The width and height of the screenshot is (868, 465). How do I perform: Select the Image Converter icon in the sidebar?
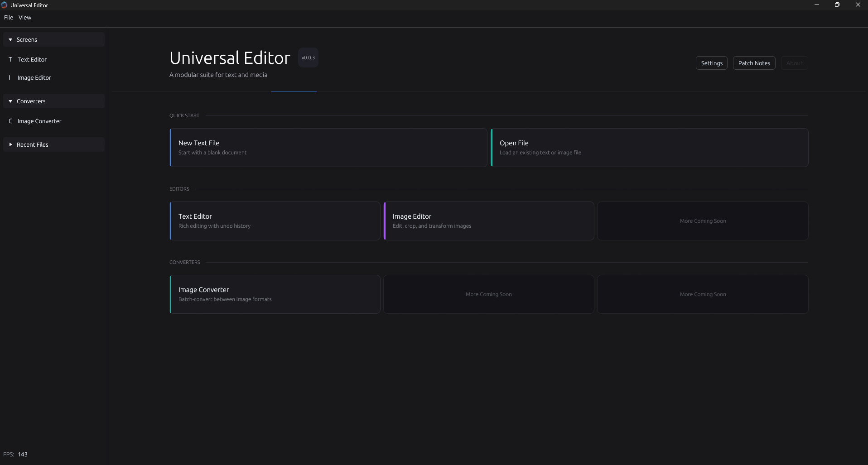point(10,121)
